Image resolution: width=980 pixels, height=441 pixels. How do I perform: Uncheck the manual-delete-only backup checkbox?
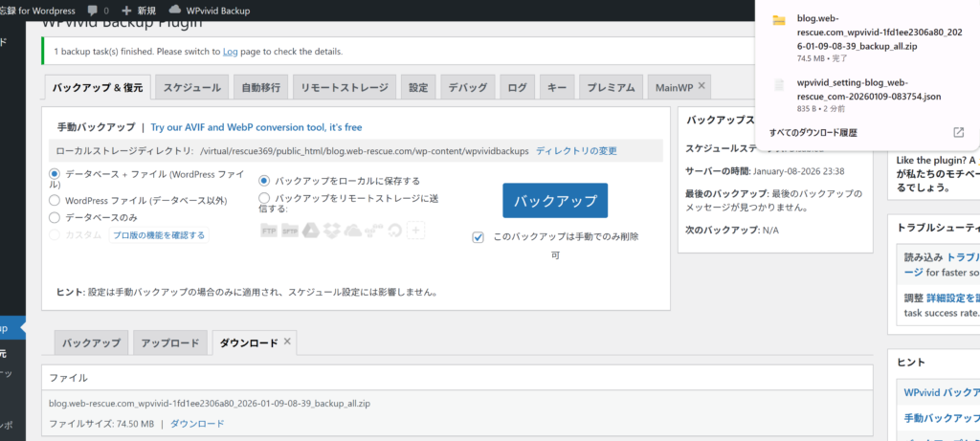(x=479, y=237)
